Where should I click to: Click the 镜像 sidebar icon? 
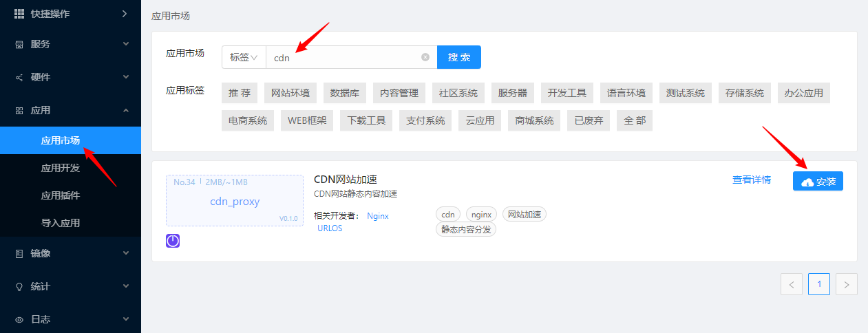pos(19,253)
